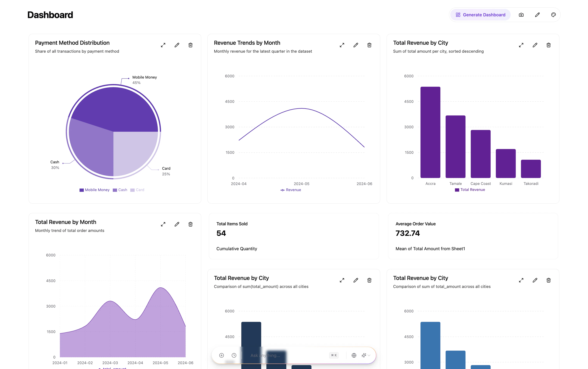Open the theme palette icon top right
The height and width of the screenshot is (369, 588).
553,15
